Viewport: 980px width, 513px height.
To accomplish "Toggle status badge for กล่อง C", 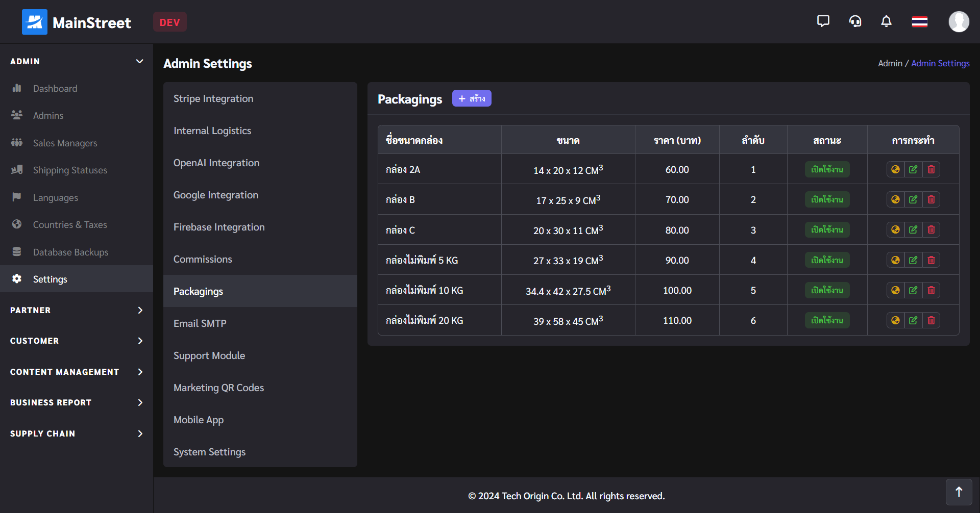I will coord(827,229).
